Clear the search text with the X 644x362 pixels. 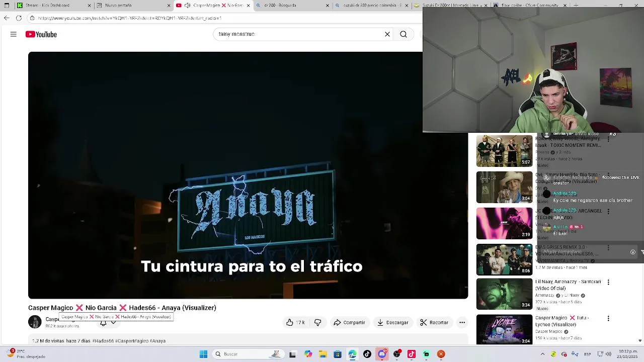tap(387, 34)
